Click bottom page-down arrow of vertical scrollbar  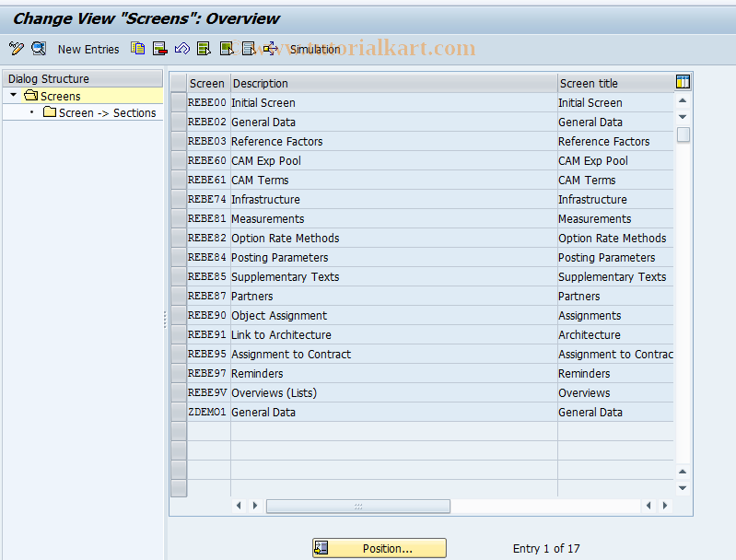point(683,488)
